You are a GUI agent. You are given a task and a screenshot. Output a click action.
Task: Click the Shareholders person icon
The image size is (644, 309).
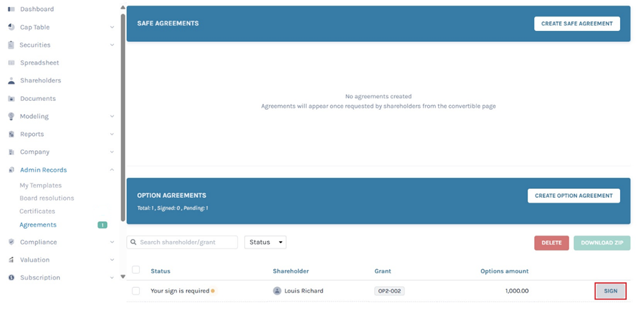point(11,80)
